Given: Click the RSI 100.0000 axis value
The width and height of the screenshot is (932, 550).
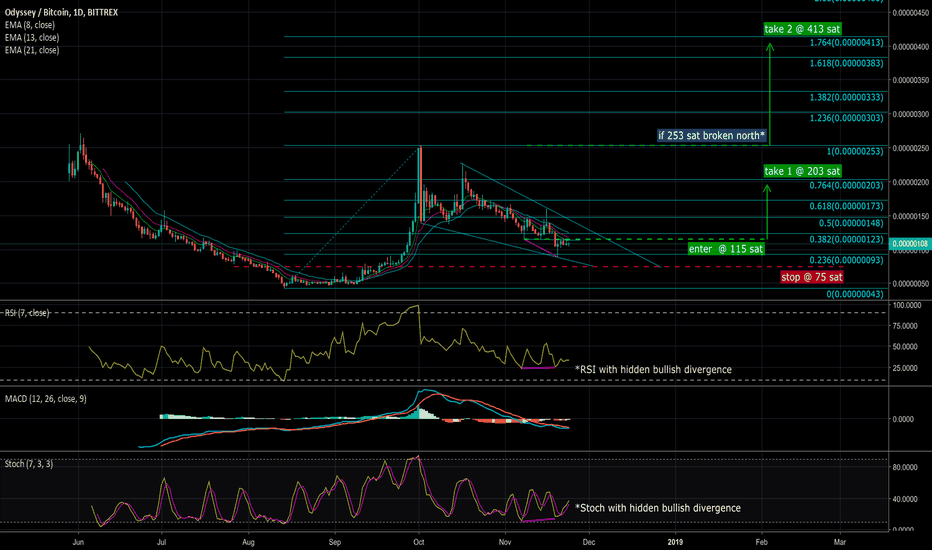Looking at the screenshot, I should pos(907,305).
